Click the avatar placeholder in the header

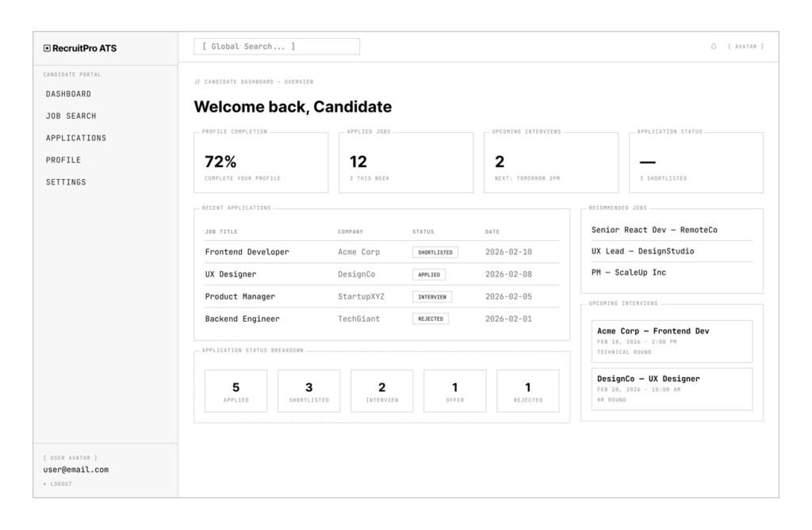[746, 46]
